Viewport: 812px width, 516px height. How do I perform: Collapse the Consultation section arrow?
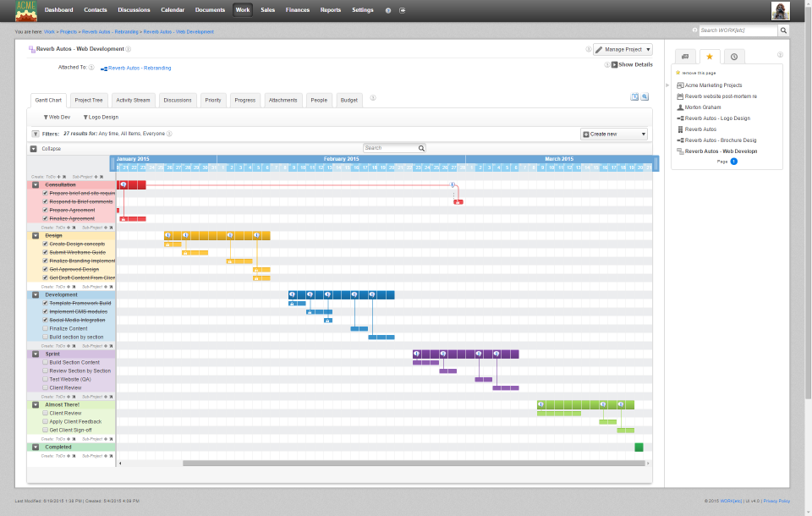tap(36, 184)
